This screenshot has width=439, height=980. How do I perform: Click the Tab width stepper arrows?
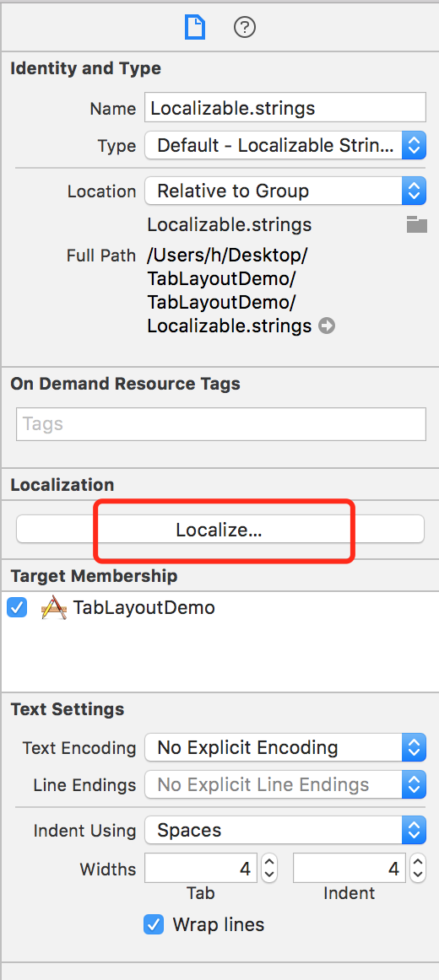[x=269, y=868]
